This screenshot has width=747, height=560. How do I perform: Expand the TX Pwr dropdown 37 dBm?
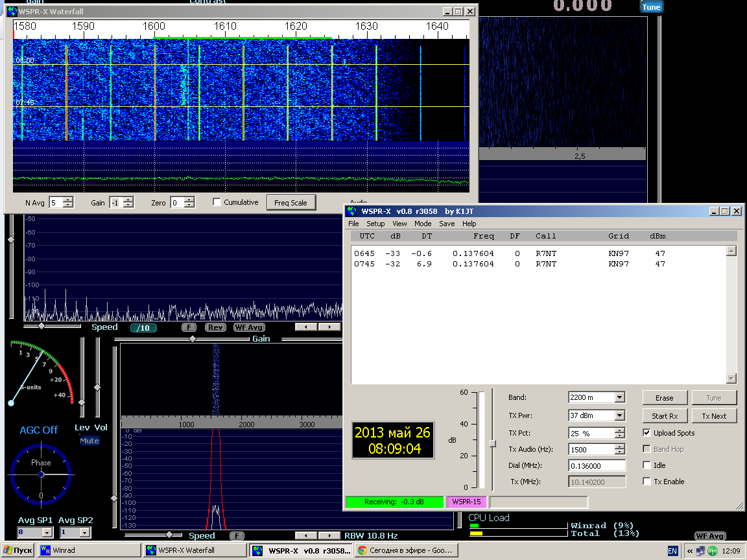(x=619, y=415)
